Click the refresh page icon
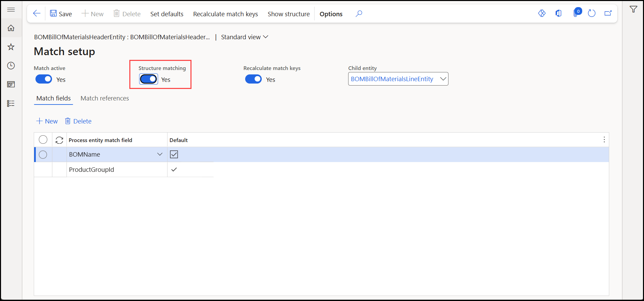This screenshot has height=301, width=644. click(x=592, y=14)
